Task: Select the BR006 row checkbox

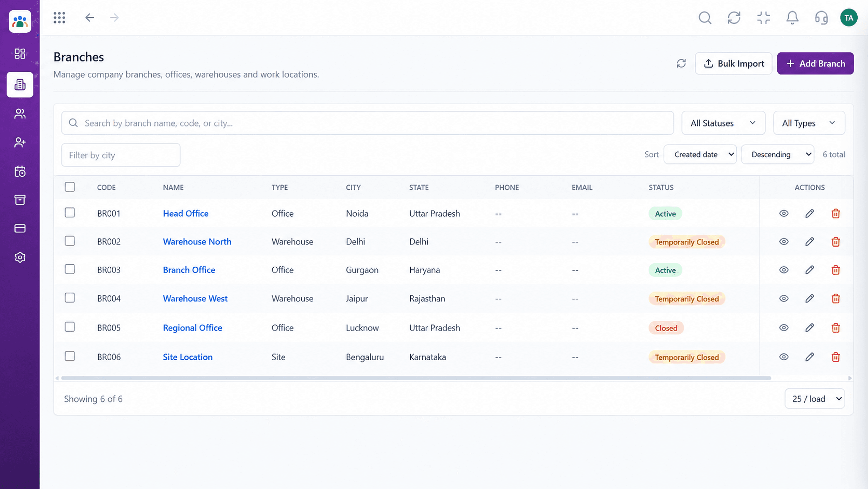Action: tap(70, 356)
